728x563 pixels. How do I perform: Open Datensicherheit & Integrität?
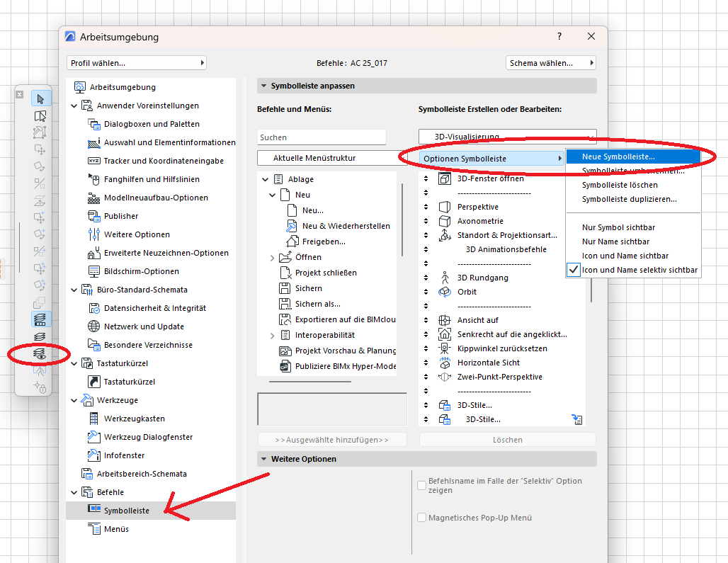tap(154, 308)
